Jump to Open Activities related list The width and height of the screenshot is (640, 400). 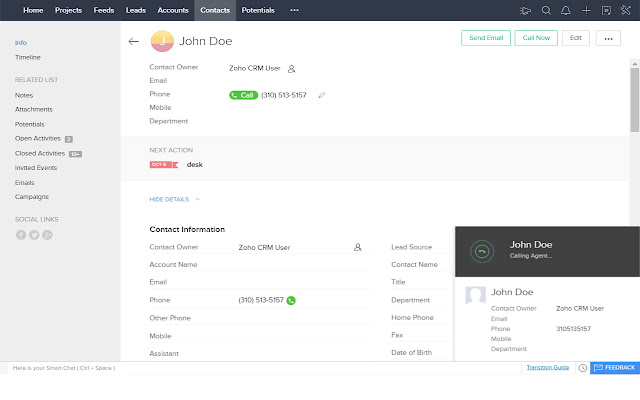click(38, 138)
